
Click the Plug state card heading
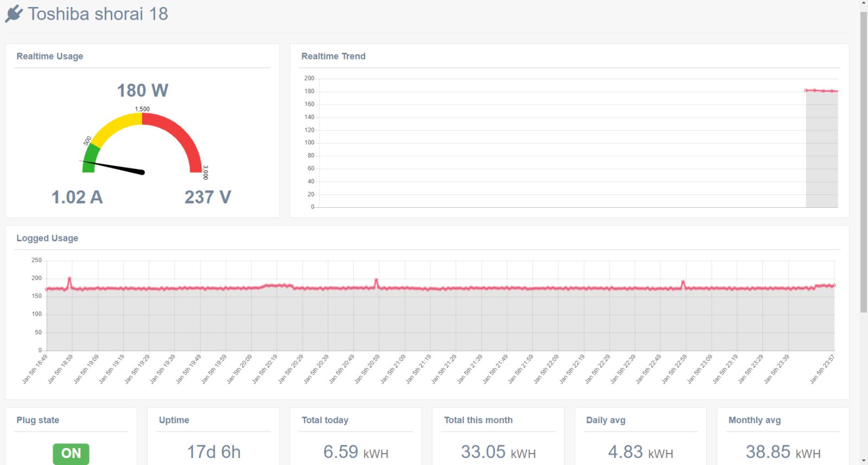(x=38, y=420)
